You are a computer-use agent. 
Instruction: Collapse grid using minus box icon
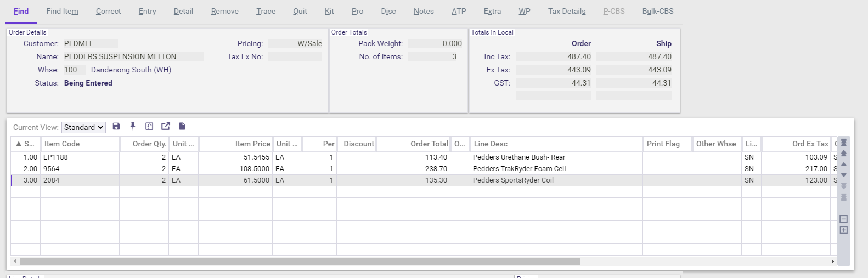click(844, 219)
